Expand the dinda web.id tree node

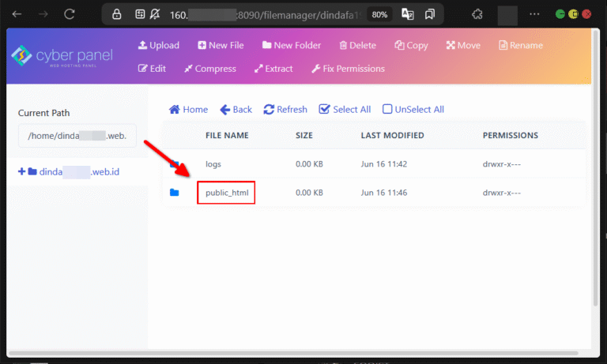coord(21,171)
